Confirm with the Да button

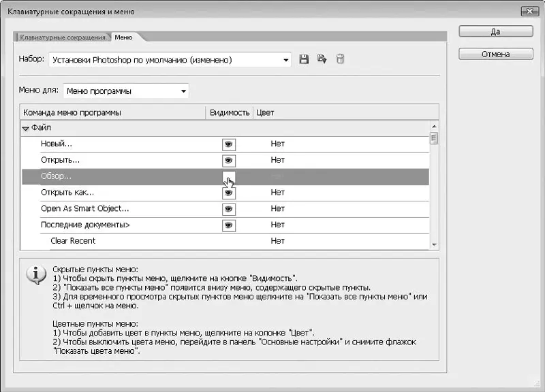pos(496,31)
